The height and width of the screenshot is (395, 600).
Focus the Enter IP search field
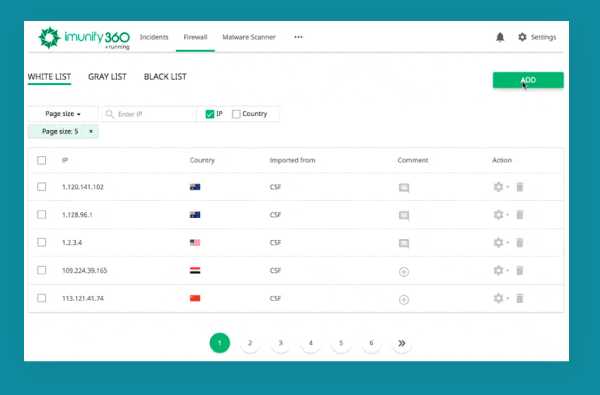[149, 114]
